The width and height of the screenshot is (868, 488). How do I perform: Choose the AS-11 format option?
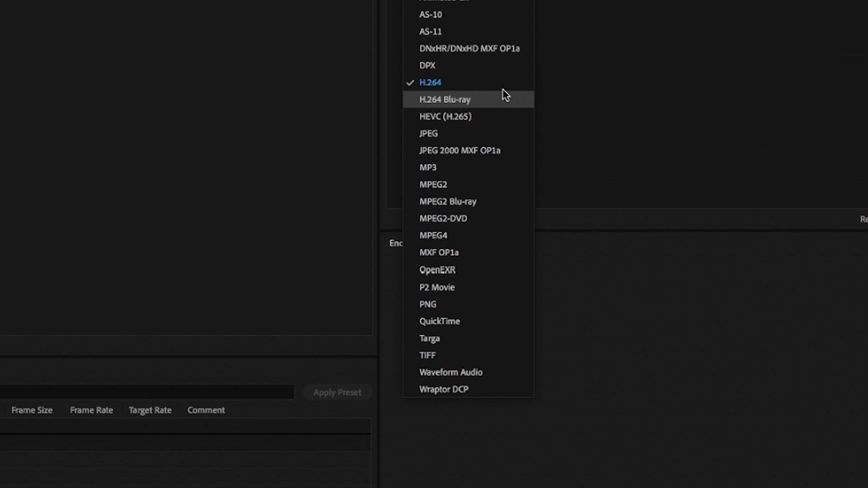pos(468,32)
